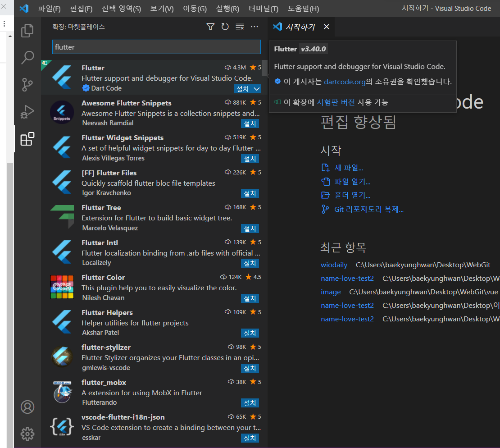500x448 pixels.
Task: Install the flutter-stylizer extension
Action: coord(250,368)
